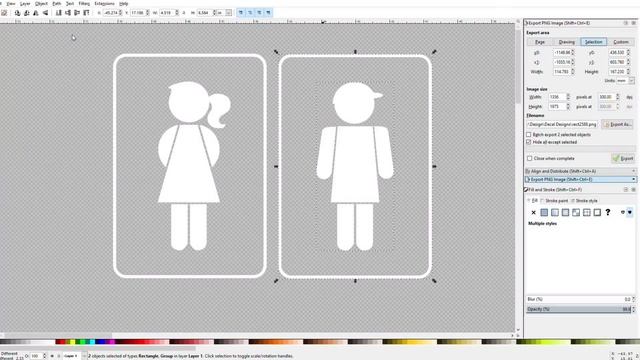Open layer selector dropdown in status bar
Image resolution: width=640 pixels, height=360 pixels.
(84, 356)
